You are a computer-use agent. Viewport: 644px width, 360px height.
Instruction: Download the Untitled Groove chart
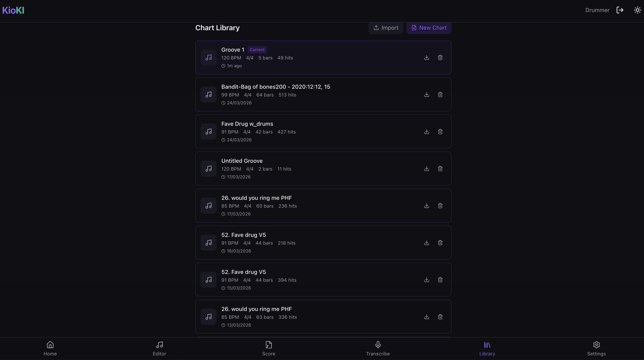click(x=426, y=169)
